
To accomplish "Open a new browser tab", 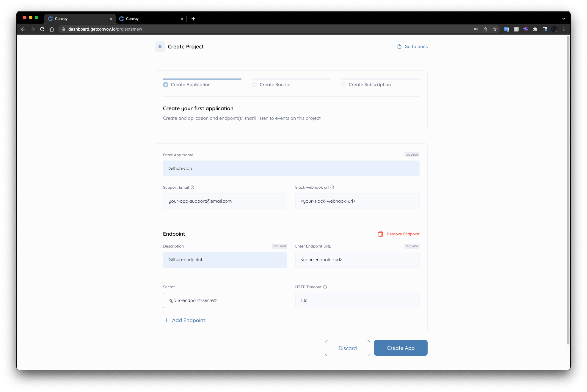I will click(x=193, y=19).
